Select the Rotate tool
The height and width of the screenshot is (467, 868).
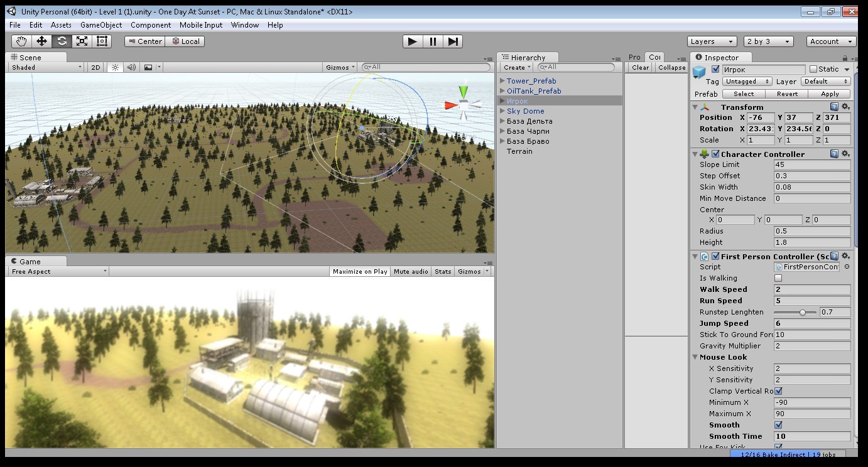(62, 41)
